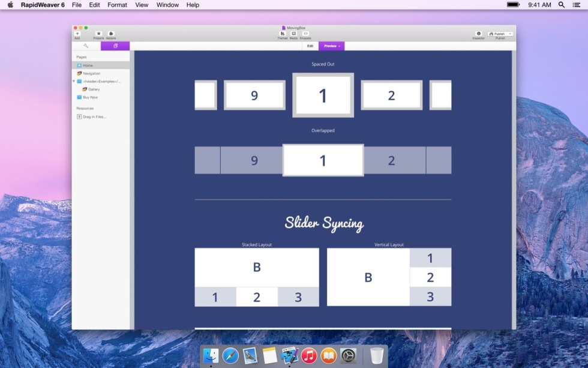Open iTunes in the Dock

(309, 355)
